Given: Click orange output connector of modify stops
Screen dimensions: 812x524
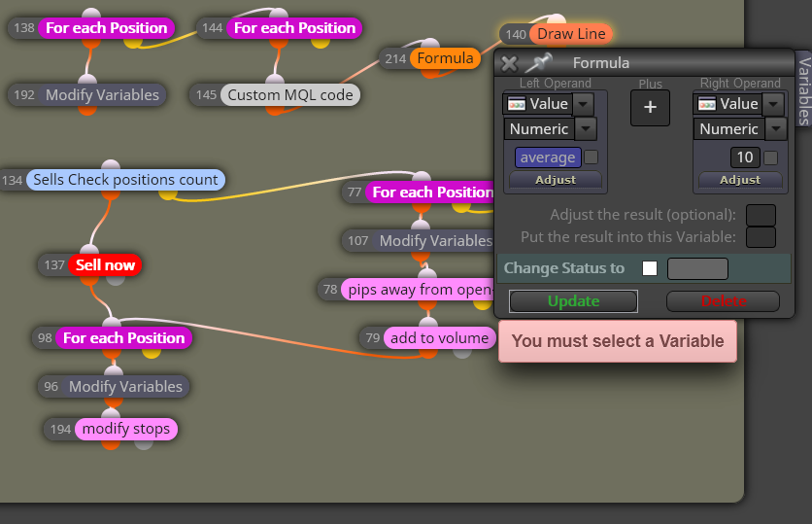Looking at the screenshot, I should [x=111, y=443].
